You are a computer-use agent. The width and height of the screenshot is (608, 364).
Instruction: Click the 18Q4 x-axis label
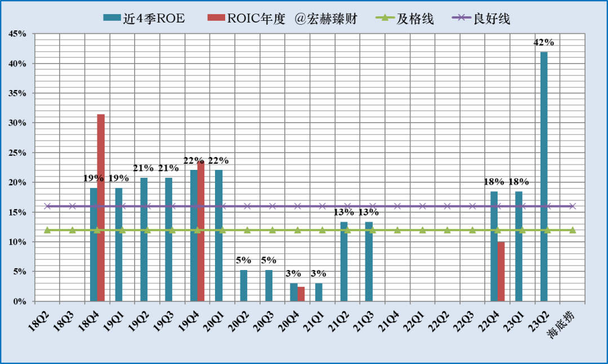[x=89, y=321]
